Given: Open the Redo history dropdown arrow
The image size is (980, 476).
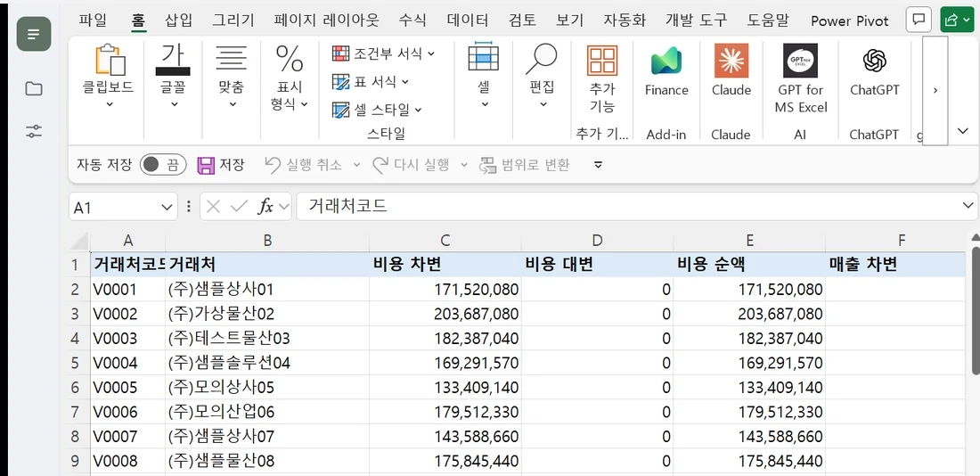Looking at the screenshot, I should (464, 165).
